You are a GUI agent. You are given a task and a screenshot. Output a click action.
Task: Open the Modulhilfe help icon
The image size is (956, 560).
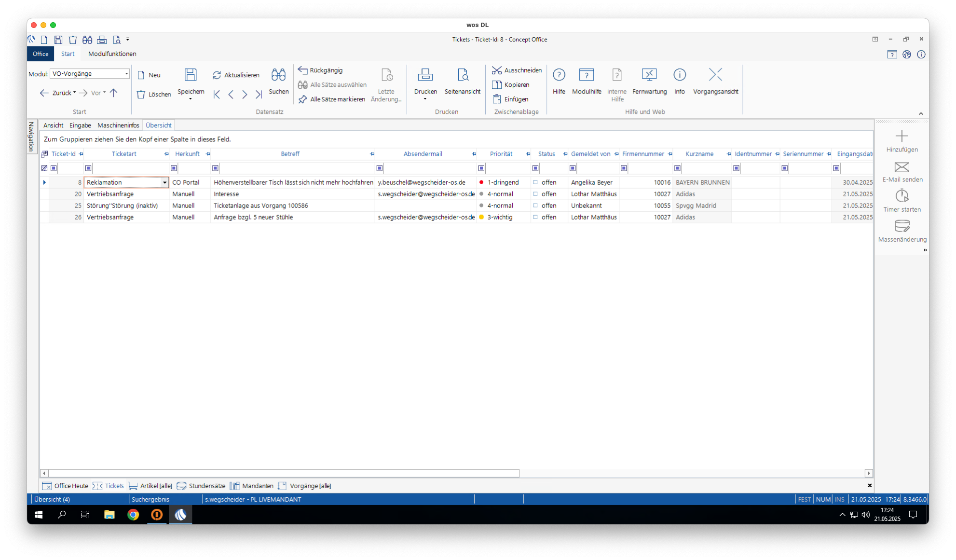tap(586, 75)
